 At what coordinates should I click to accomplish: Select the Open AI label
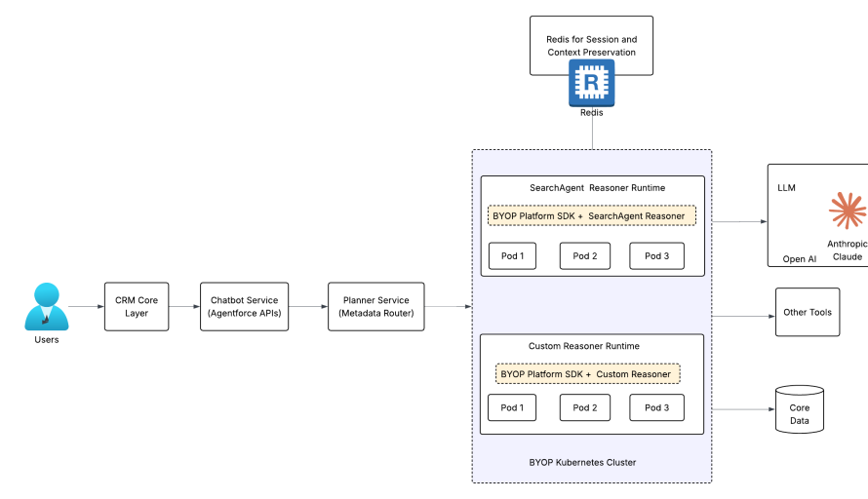(800, 259)
